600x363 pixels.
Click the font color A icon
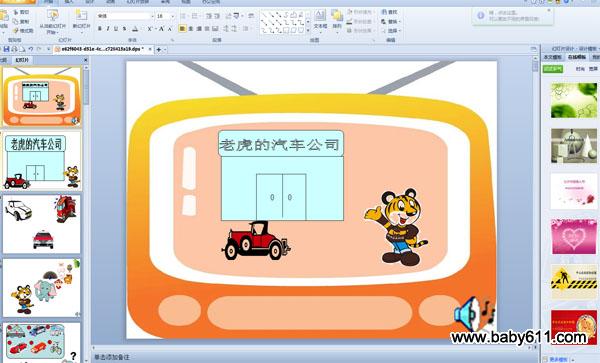[x=135, y=29]
